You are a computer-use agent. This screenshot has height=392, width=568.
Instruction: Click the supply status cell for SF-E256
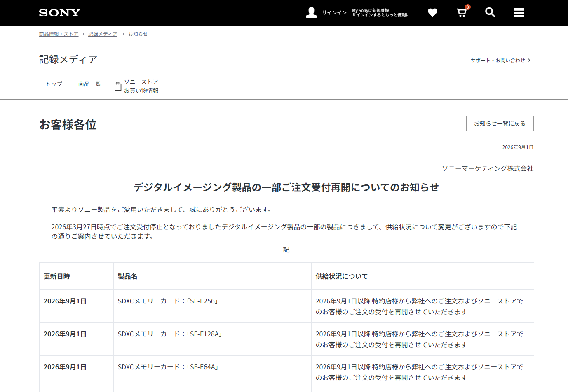pos(422,306)
